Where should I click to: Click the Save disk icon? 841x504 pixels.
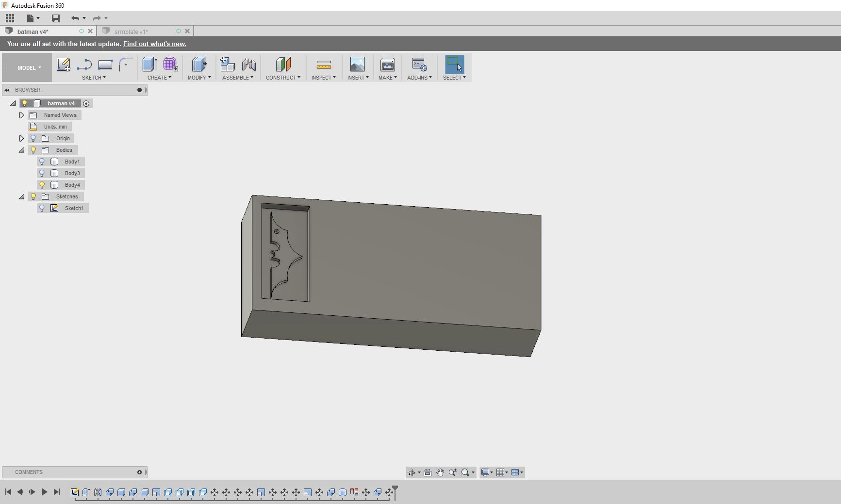pos(56,18)
